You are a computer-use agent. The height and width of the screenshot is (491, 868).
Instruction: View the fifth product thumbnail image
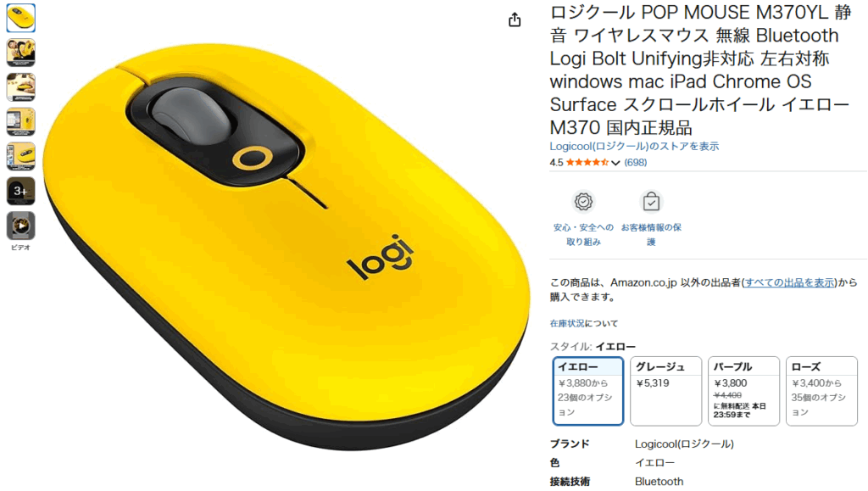[x=21, y=157]
